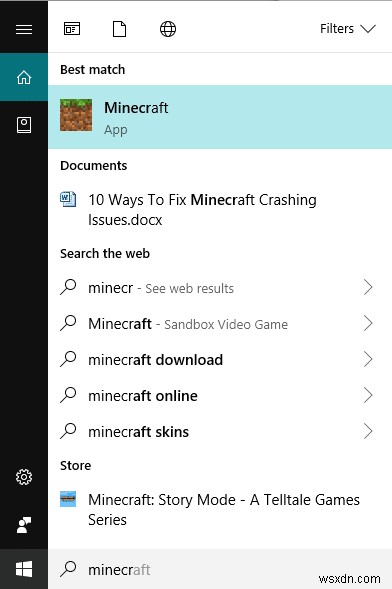
Task: Click magnifier icon beside minecr
Action: click(x=68, y=287)
